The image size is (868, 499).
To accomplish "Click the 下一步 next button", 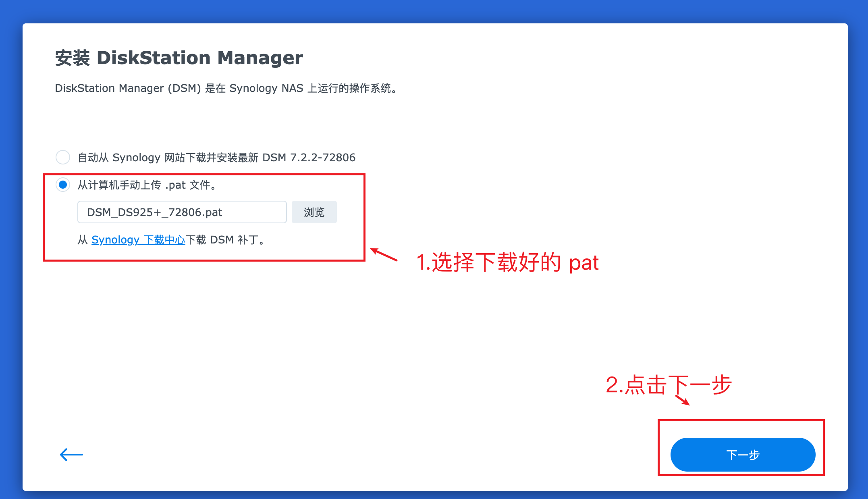I will click(743, 455).
